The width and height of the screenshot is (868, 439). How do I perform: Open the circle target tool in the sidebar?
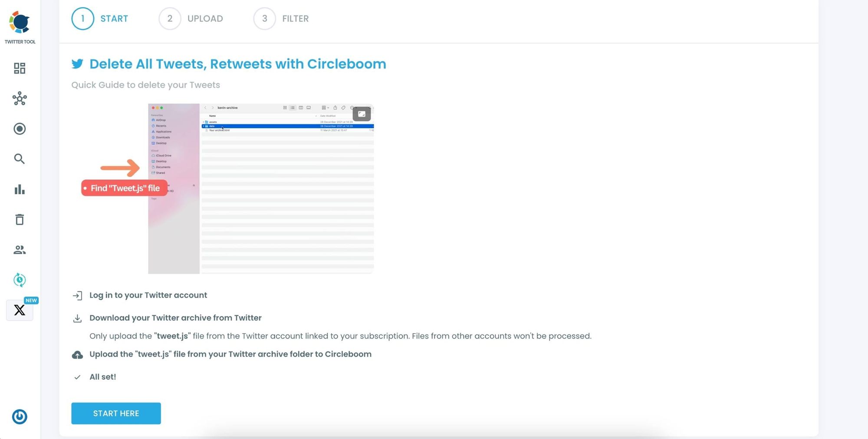click(x=19, y=129)
